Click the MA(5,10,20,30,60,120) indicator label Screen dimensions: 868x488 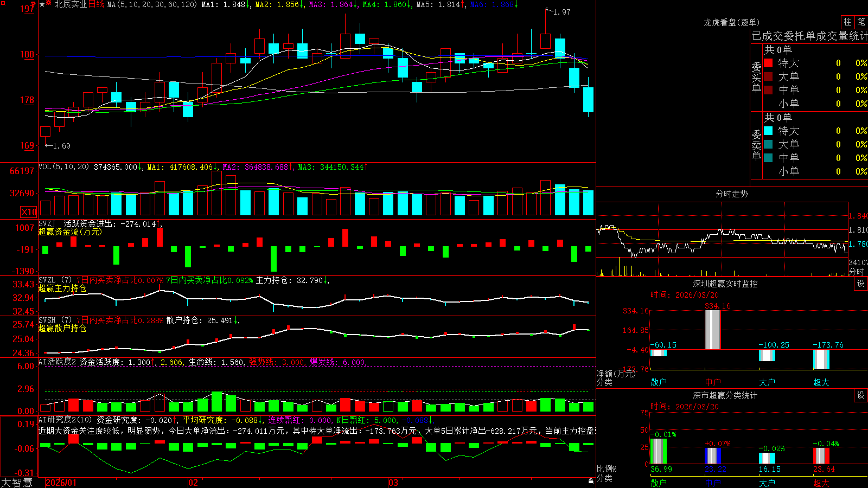tap(152, 4)
